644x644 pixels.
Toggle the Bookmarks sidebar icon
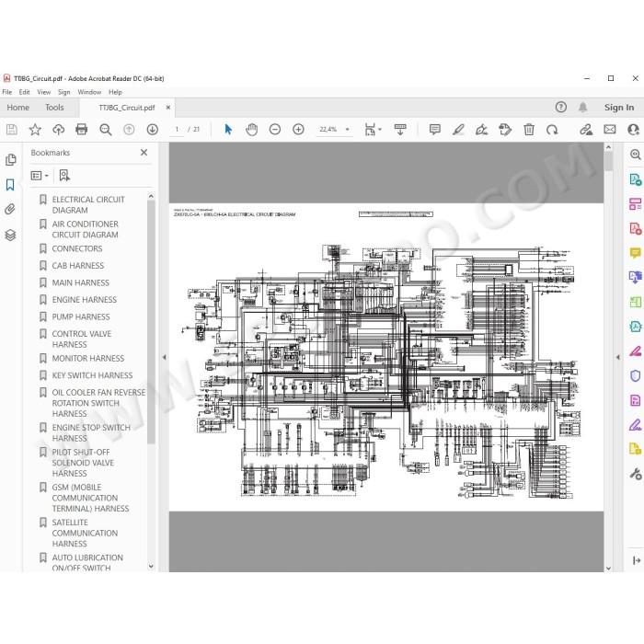tap(10, 185)
